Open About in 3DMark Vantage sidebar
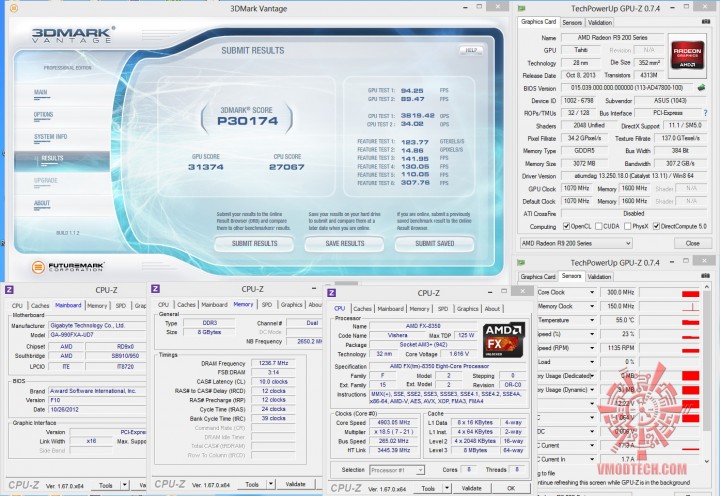 [42, 203]
